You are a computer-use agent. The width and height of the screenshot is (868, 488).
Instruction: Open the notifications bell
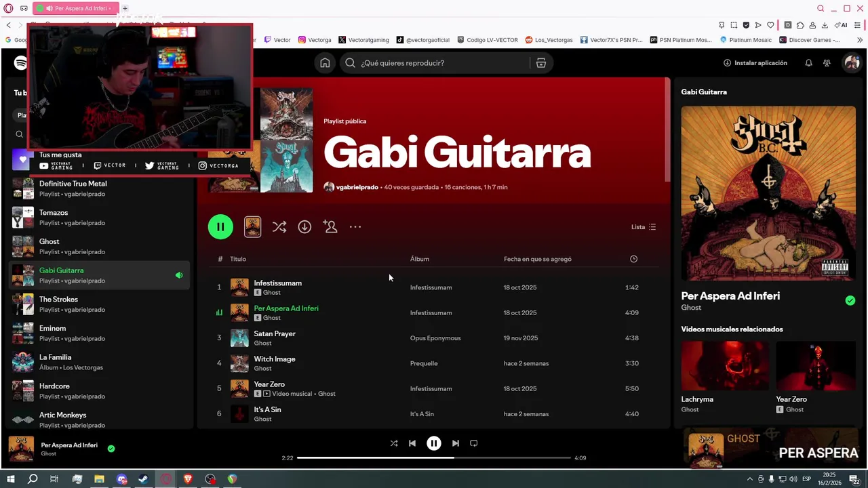[x=808, y=63]
